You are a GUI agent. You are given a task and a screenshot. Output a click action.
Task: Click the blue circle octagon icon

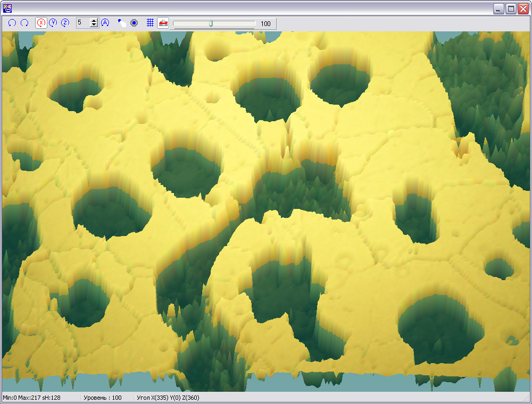[134, 23]
